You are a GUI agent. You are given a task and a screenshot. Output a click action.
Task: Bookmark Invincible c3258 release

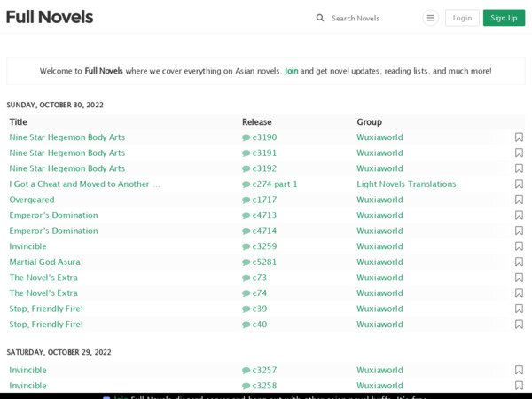point(519,386)
